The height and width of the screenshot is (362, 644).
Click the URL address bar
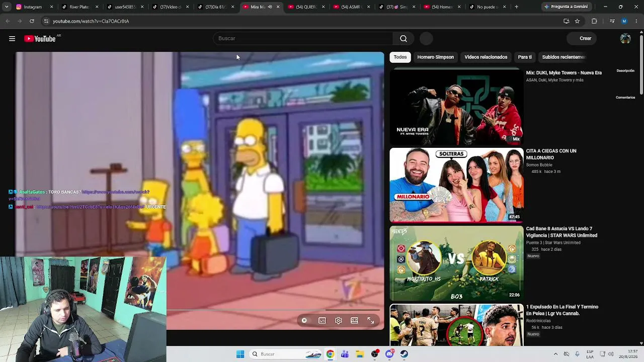pos(302,21)
